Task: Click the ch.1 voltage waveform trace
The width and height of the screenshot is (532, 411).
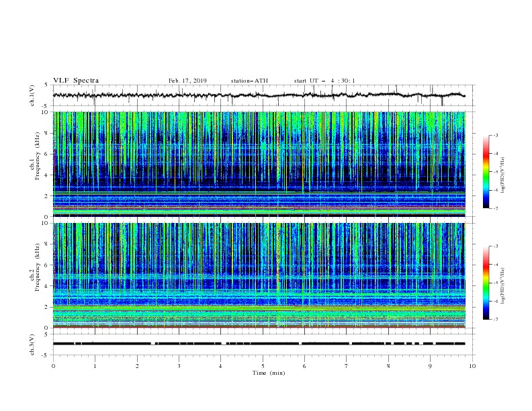Action: [259, 95]
